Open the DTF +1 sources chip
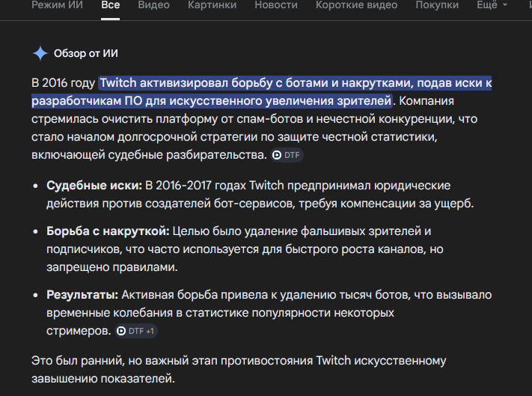Image resolution: width=532 pixels, height=396 pixels. tap(136, 331)
